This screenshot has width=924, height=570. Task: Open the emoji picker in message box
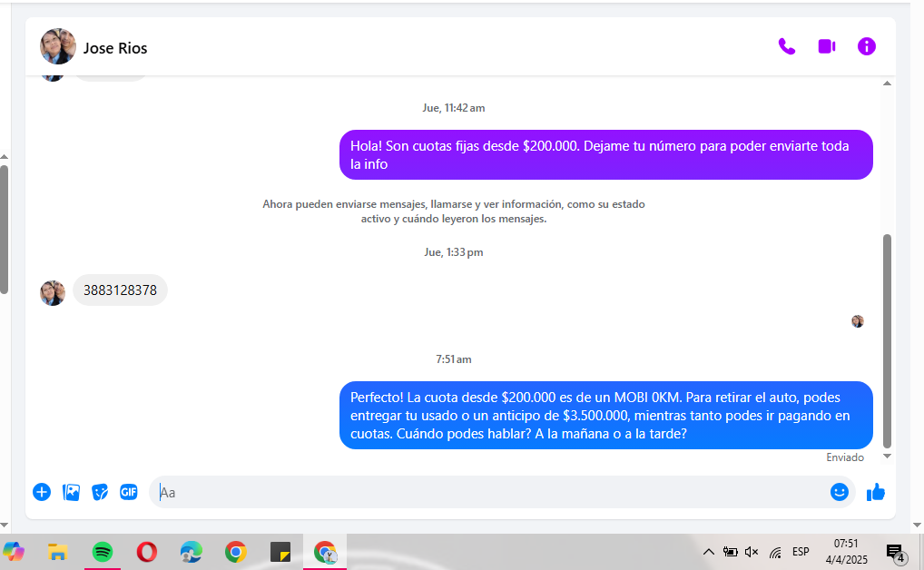point(840,492)
